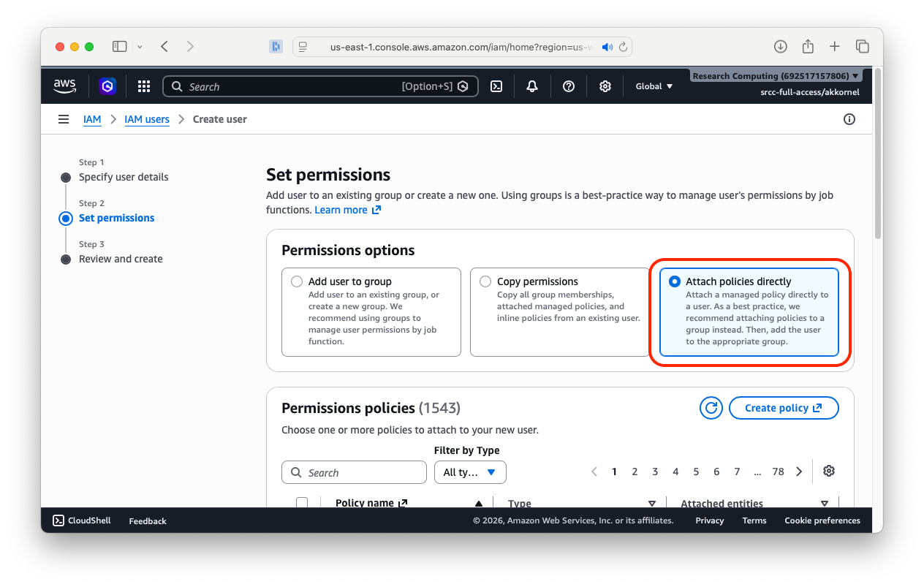Open the Research Computing account menu
The height and width of the screenshot is (587, 924).
pyautogui.click(x=776, y=76)
